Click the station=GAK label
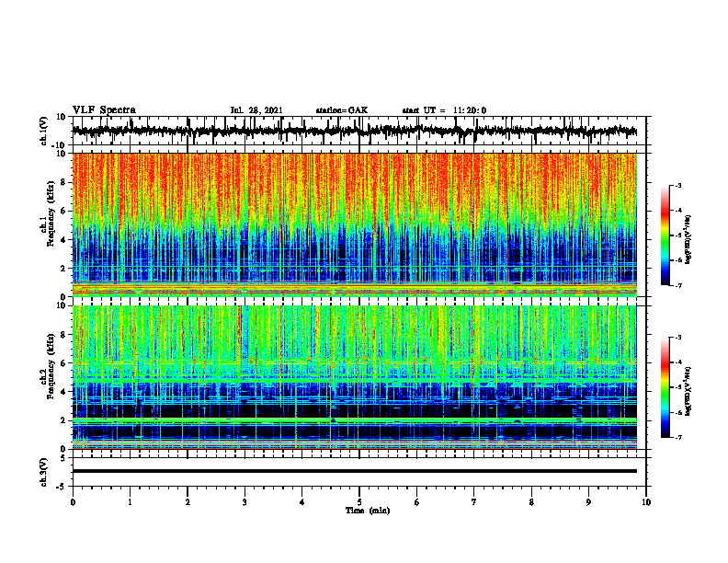Image resolution: width=728 pixels, height=563 pixels. [342, 110]
